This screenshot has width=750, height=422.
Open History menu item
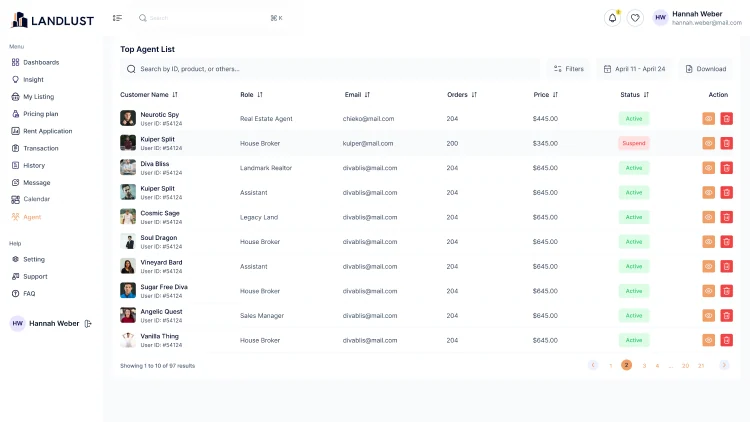(x=28, y=166)
